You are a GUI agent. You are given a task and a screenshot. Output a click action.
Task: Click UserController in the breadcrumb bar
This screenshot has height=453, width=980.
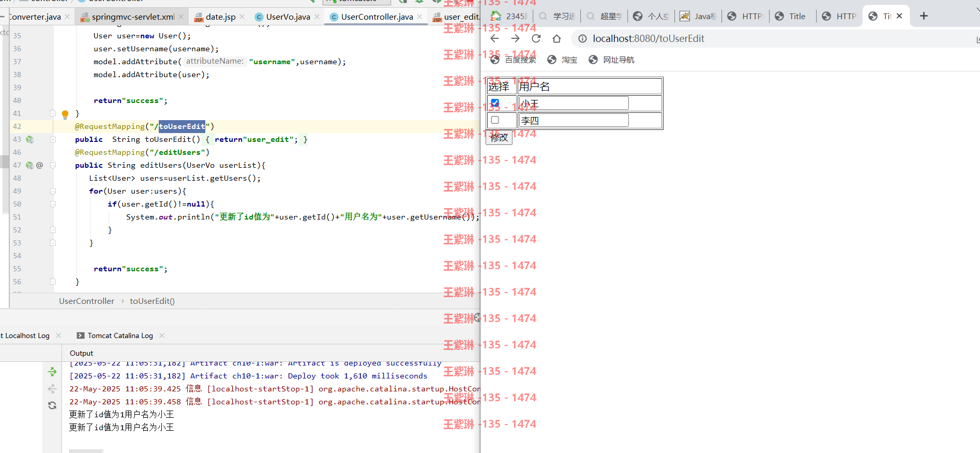coord(86,301)
